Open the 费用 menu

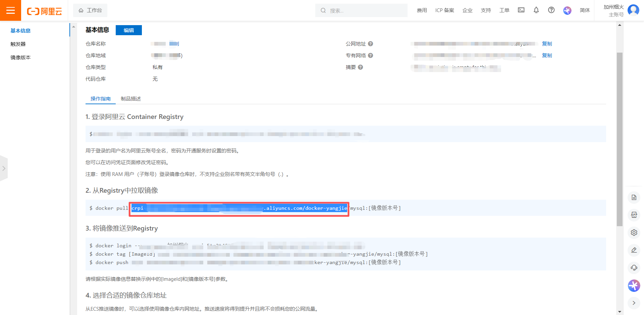pos(422,10)
